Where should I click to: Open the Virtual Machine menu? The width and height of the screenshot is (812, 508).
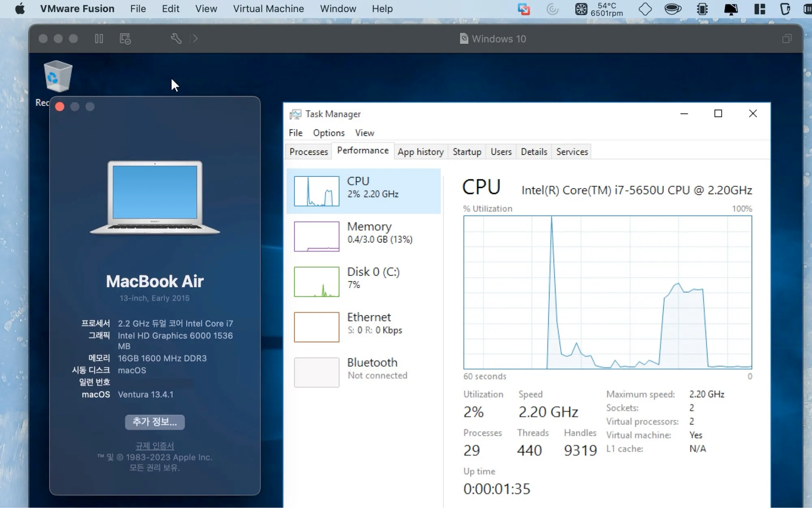point(268,9)
